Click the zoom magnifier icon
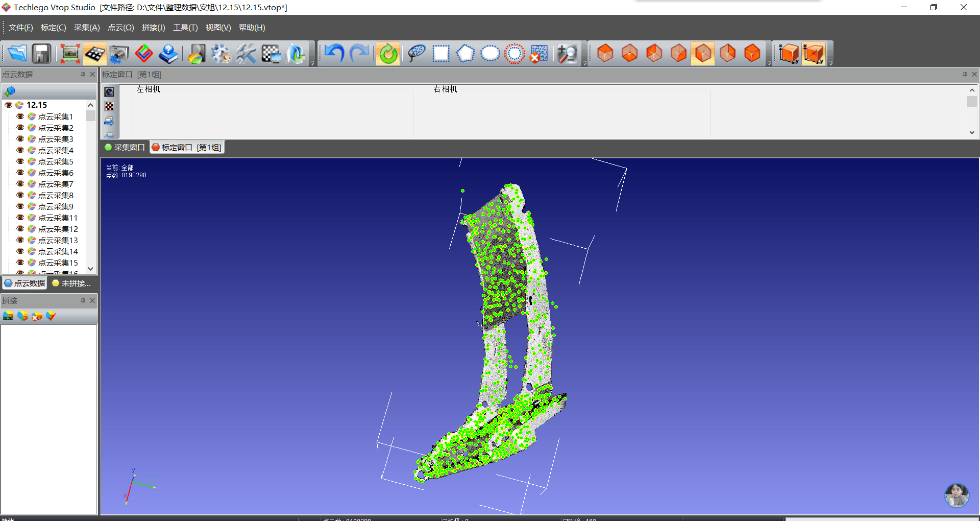 coord(567,54)
